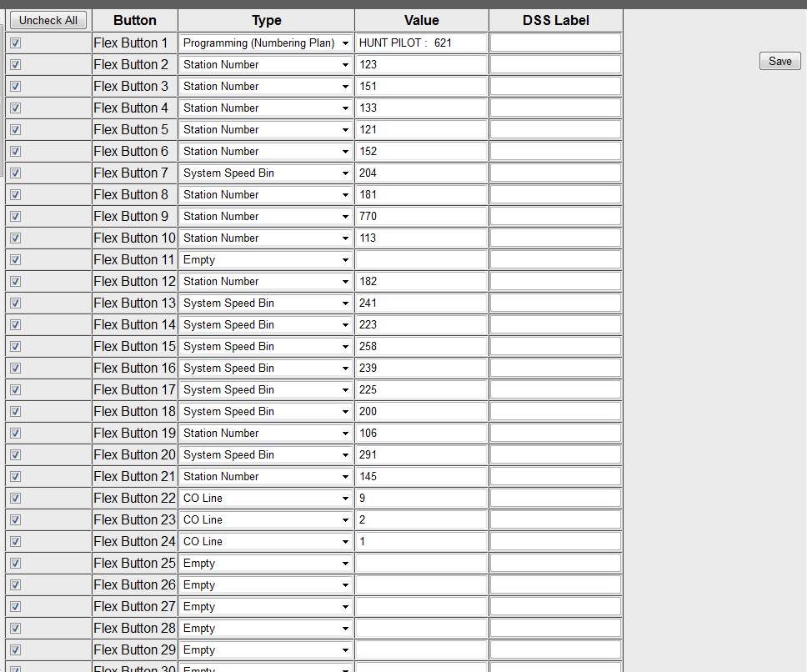Toggle the Flex Button 22 checkbox

16,499
